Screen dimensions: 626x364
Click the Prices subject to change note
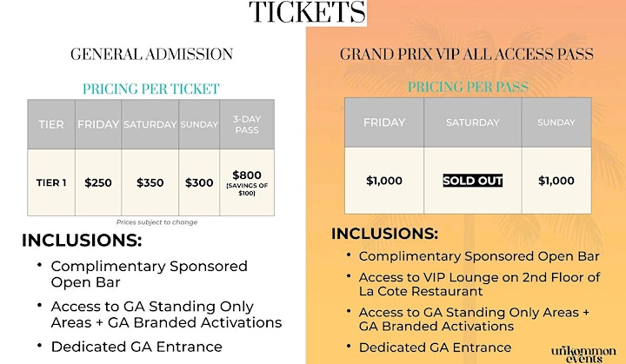(x=156, y=222)
